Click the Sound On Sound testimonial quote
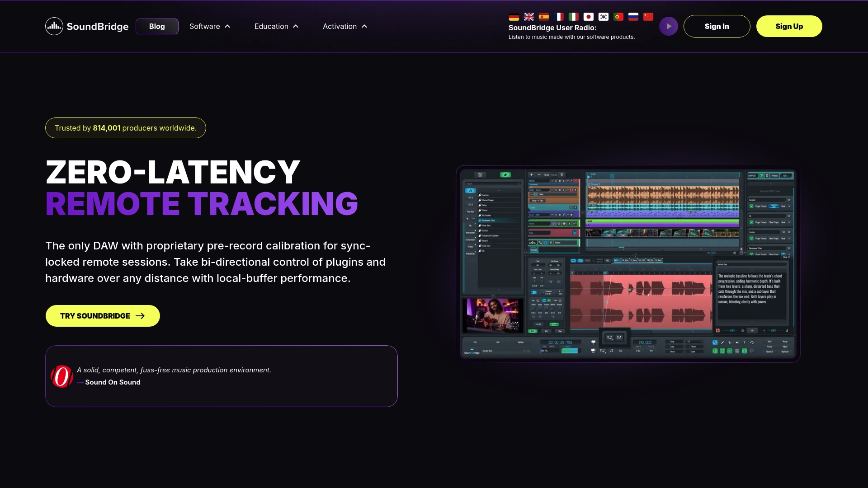The width and height of the screenshot is (868, 488). click(174, 370)
